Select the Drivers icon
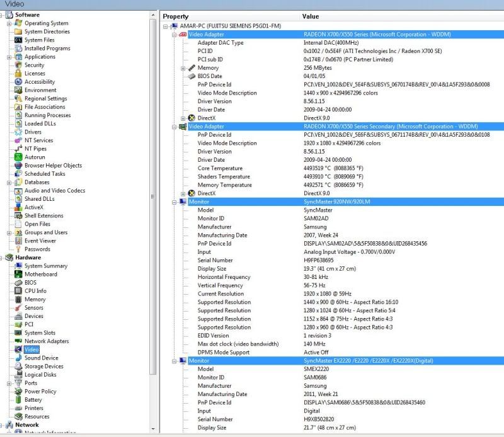The width and height of the screenshot is (504, 437). [x=18, y=132]
